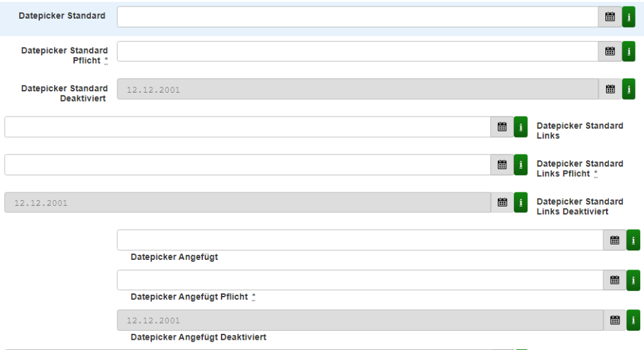The image size is (644, 350).
Task: Open the calendar for the top Datepicker Standard field
Action: 610,17
